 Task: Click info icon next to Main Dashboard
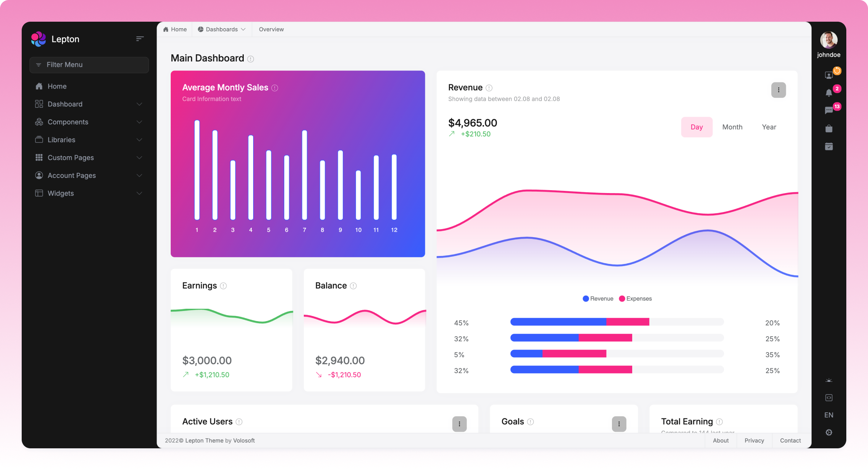pyautogui.click(x=251, y=59)
